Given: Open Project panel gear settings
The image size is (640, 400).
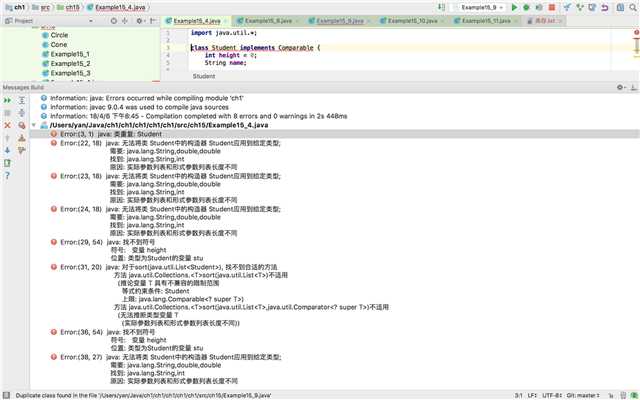Looking at the screenshot, I should [x=140, y=21].
